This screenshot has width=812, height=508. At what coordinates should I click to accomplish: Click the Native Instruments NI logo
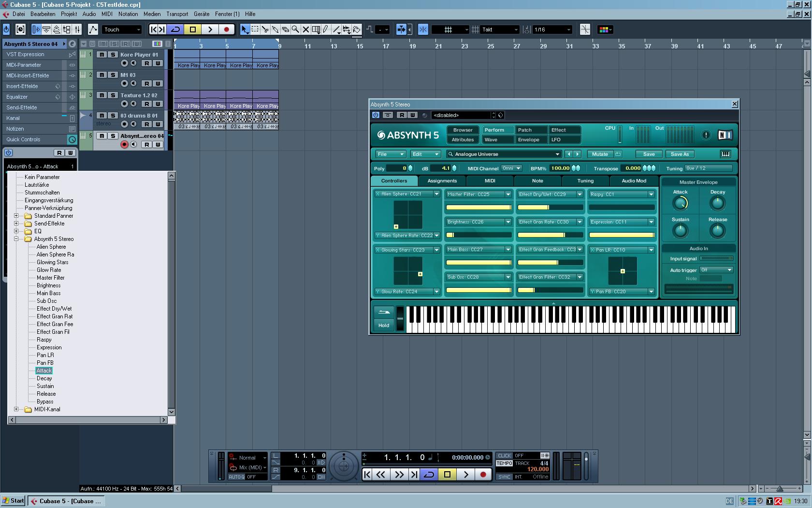pyautogui.click(x=725, y=135)
